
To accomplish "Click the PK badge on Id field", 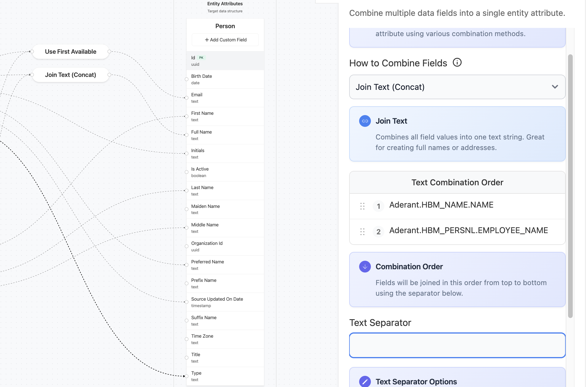I will click(201, 58).
